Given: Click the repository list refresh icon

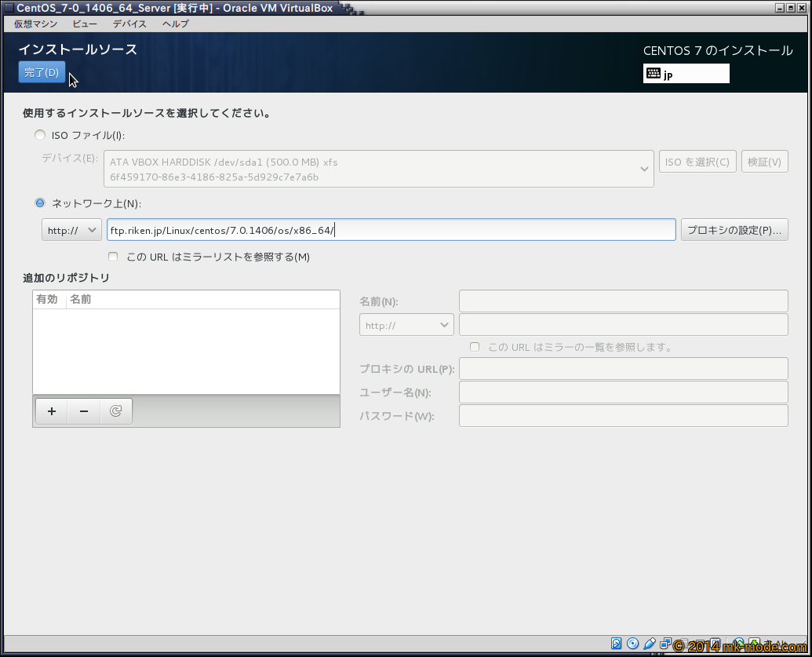Looking at the screenshot, I should pyautogui.click(x=116, y=411).
